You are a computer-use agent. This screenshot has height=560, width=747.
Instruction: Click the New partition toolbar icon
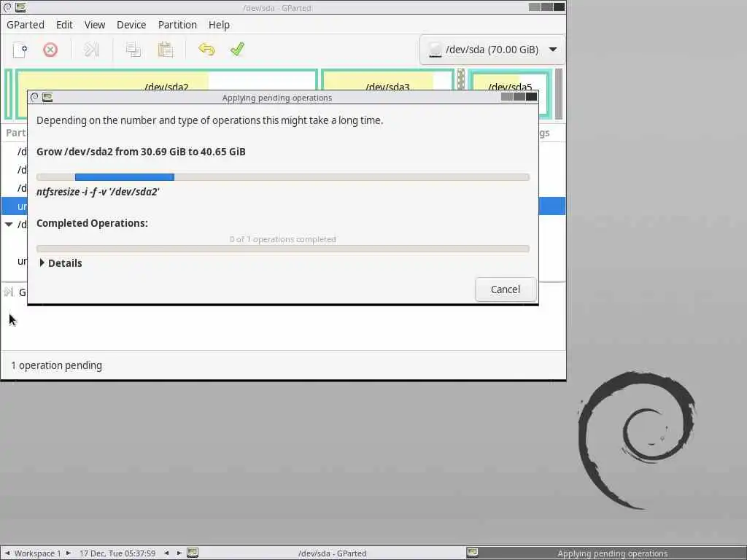point(20,50)
